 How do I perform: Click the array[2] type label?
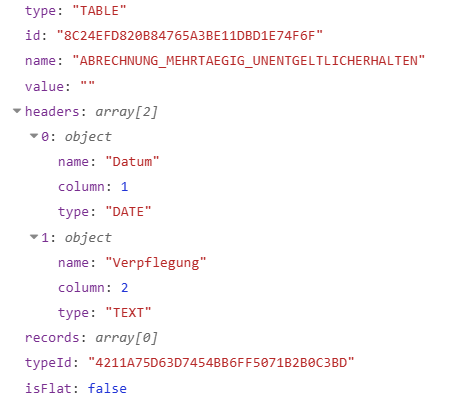point(126,112)
